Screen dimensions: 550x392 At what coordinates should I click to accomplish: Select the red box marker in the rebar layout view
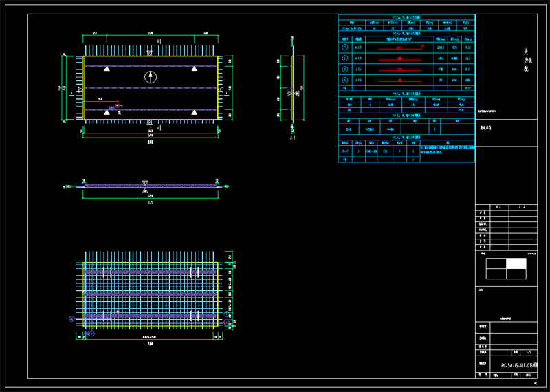(x=118, y=312)
